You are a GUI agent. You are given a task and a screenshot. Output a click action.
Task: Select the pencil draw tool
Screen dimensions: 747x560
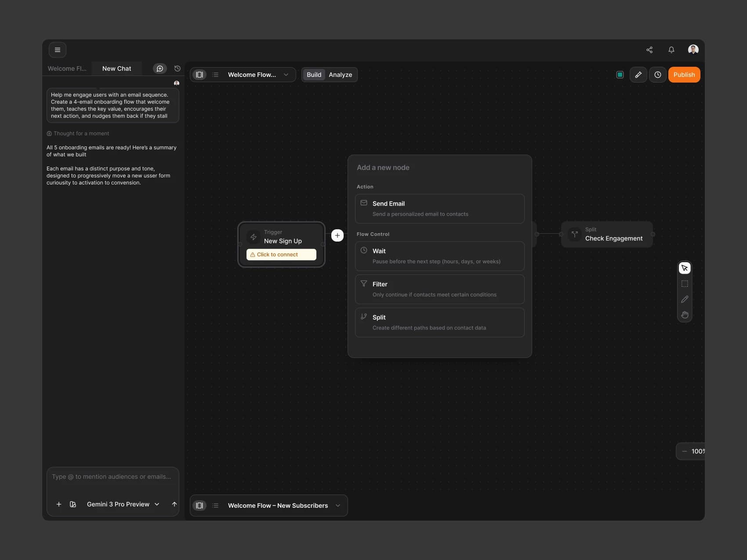tap(685, 299)
